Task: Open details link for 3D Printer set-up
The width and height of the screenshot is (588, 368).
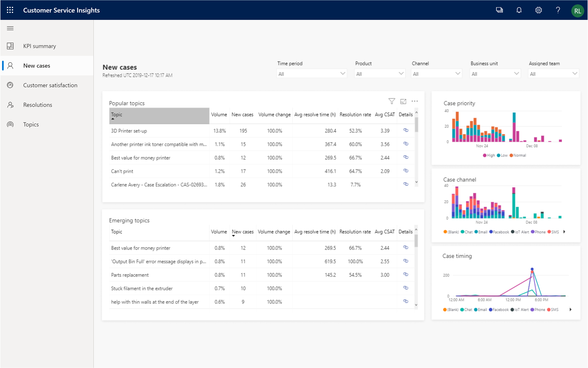Action: pos(405,130)
